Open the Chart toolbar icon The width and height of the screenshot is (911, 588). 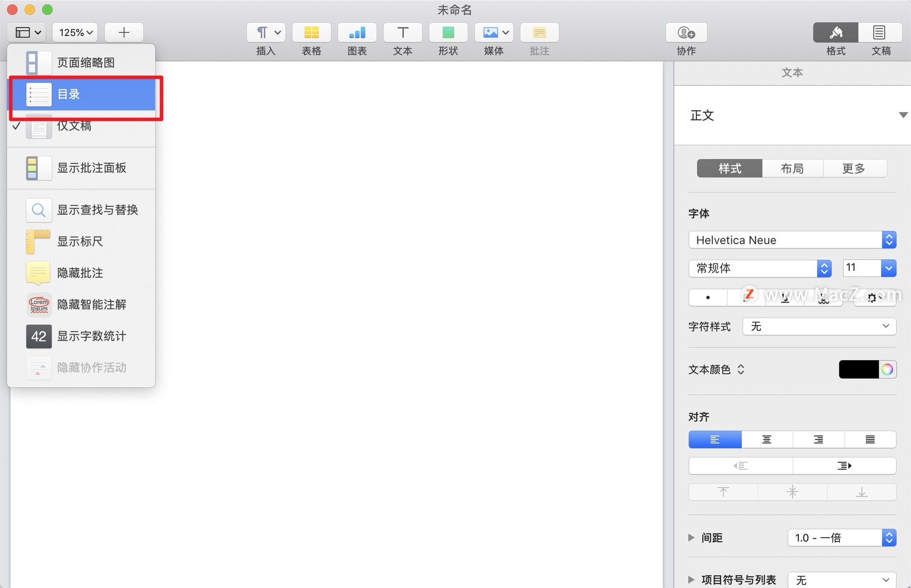pos(357,32)
